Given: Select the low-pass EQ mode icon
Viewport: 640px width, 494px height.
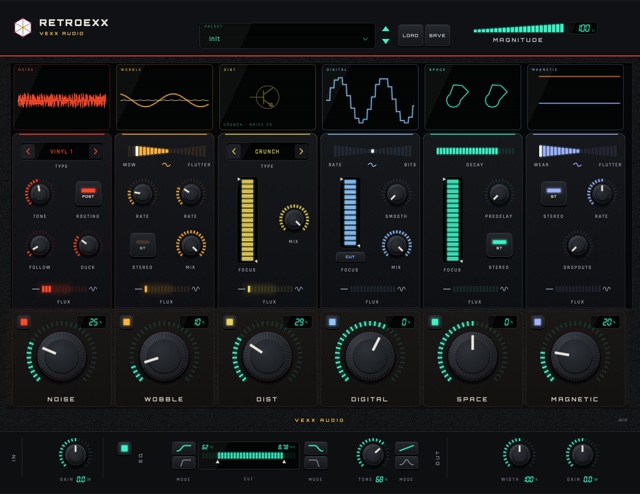Looking at the screenshot, I should tap(316, 463).
